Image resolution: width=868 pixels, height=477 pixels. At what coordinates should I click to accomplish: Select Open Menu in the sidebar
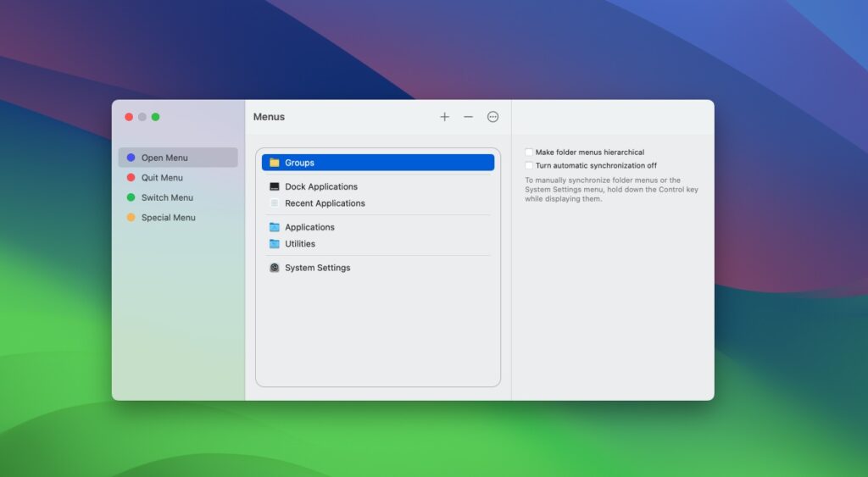point(178,158)
